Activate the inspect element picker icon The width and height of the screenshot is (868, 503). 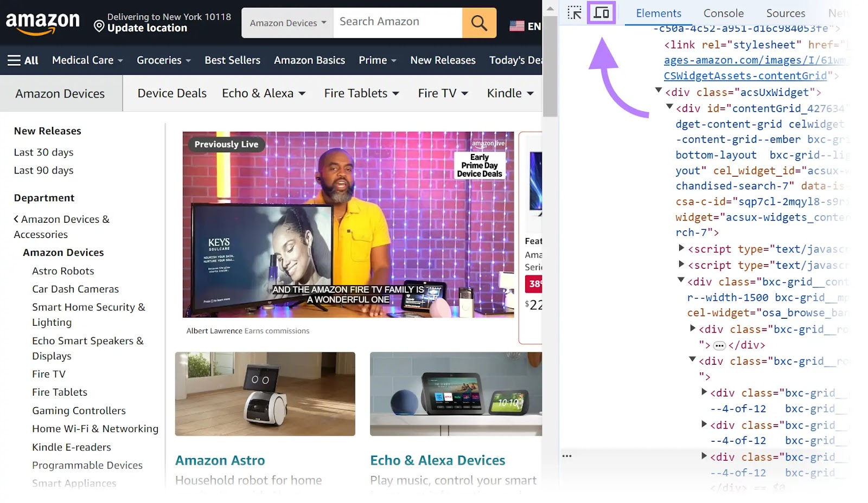[574, 12]
